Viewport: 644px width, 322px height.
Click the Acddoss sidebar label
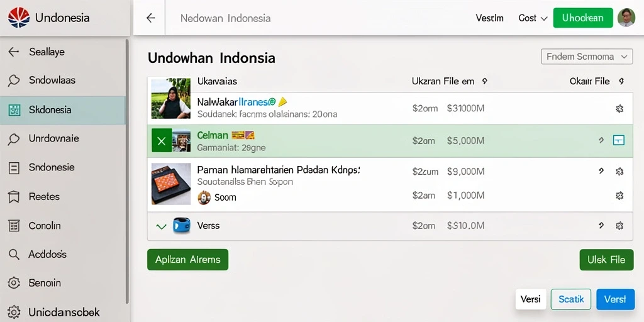[47, 255]
